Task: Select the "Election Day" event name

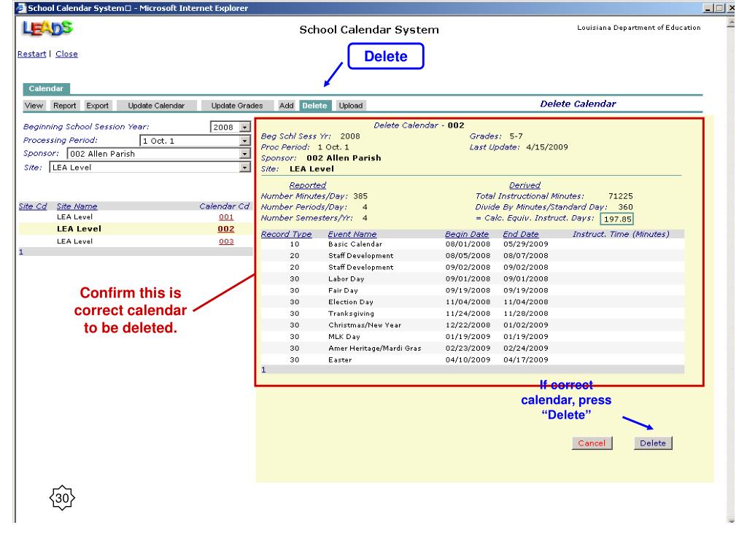Action: [351, 302]
